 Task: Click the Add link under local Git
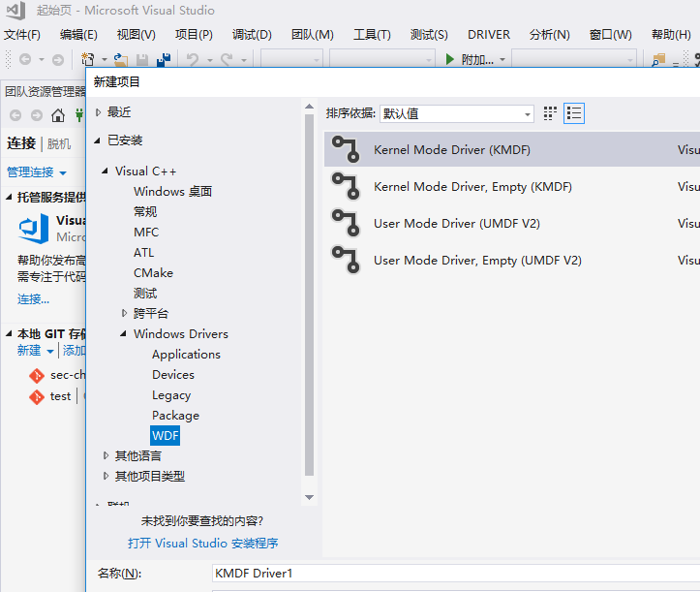pos(74,351)
